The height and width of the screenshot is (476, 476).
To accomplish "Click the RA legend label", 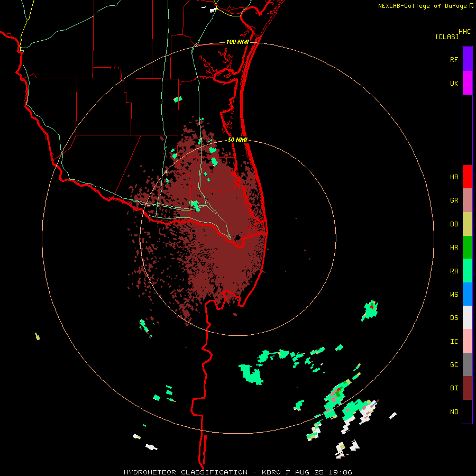I will [x=454, y=271].
